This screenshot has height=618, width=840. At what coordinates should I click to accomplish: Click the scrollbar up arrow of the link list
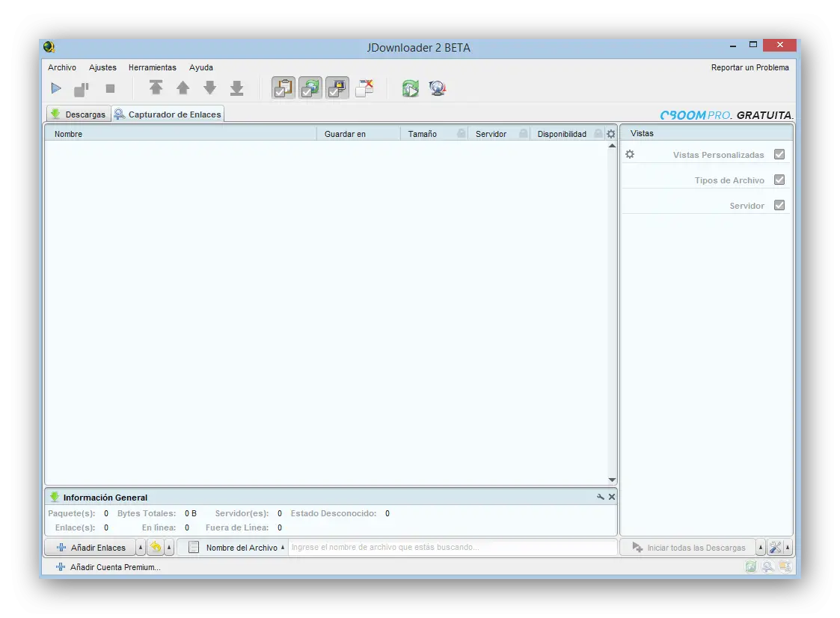612,146
